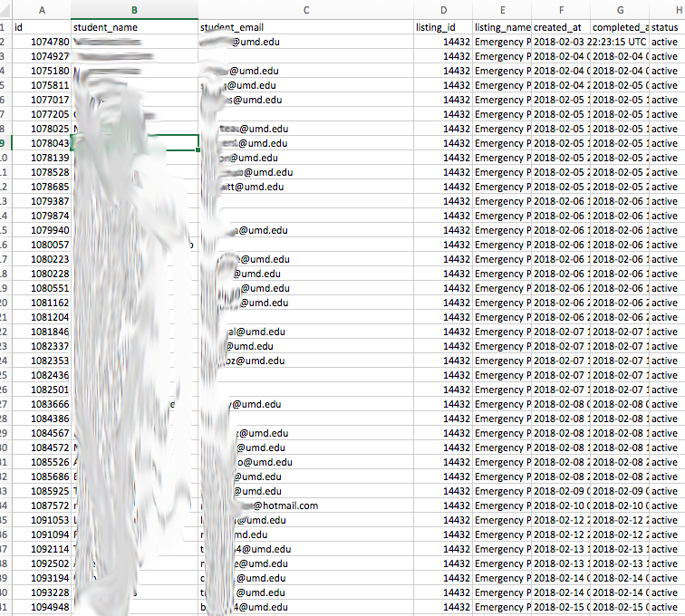Select column B header
Screen dimensions: 685x616
(x=134, y=10)
